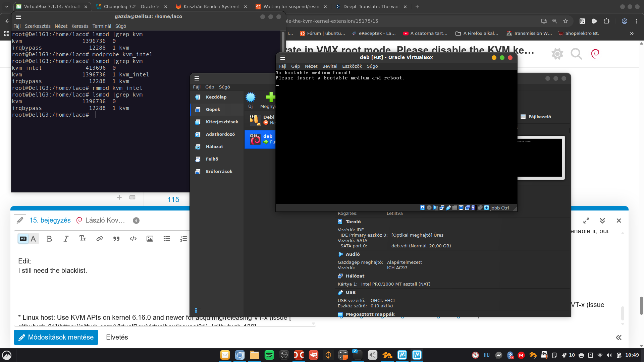644x362 pixels.
Task: Apply blockquote formatting in the post editor
Action: pos(116,239)
